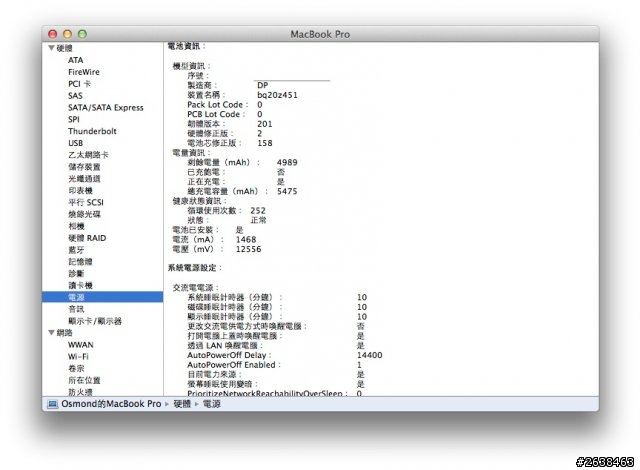The image size is (640, 470).
Task: Open SATA/SATA Express entry
Action: (x=106, y=108)
